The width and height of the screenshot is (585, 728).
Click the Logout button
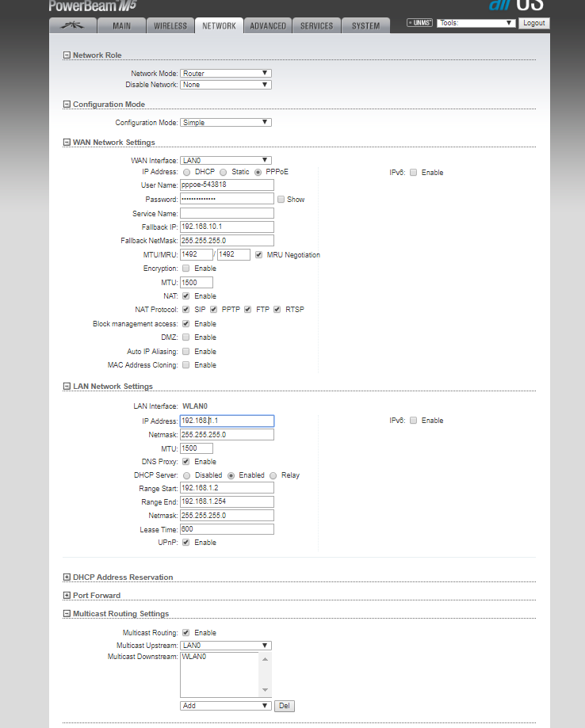coord(534,23)
